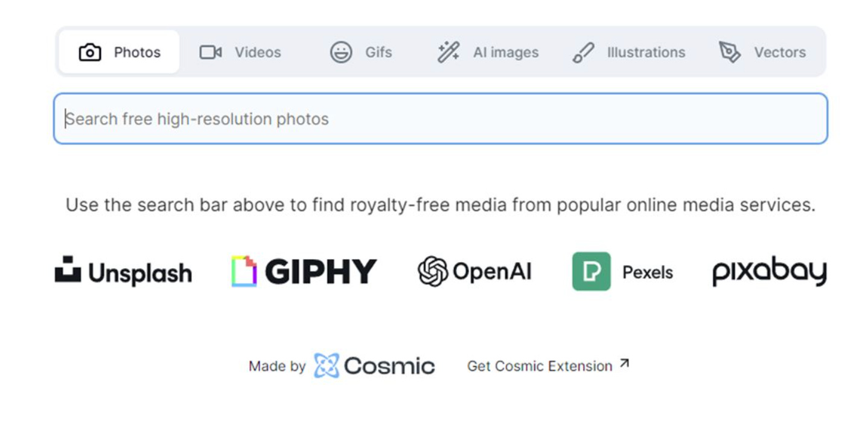
Task: Open the Gifs tab
Action: [361, 53]
